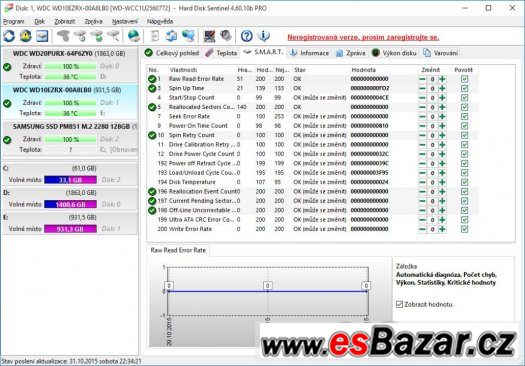Select the WDC WD20PURX-64P6ZY0 disk entry
Image resolution: width=525 pixels, height=366 pixels.
(70, 65)
